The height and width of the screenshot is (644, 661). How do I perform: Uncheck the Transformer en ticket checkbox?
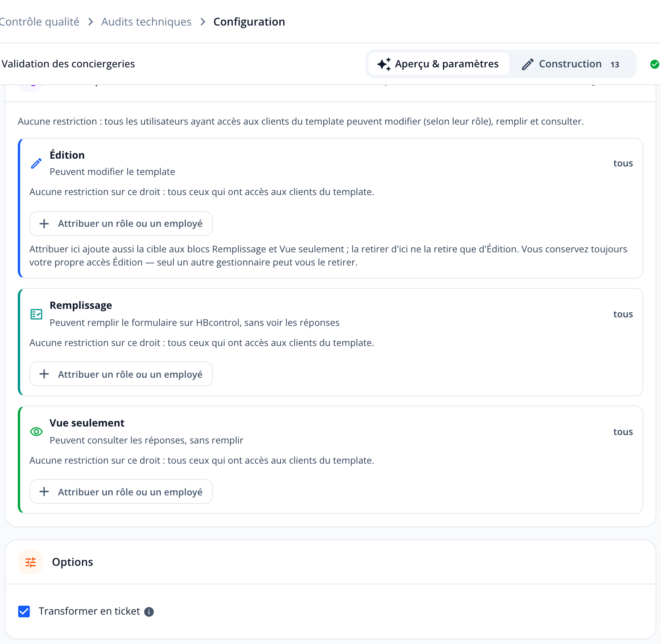(x=24, y=611)
